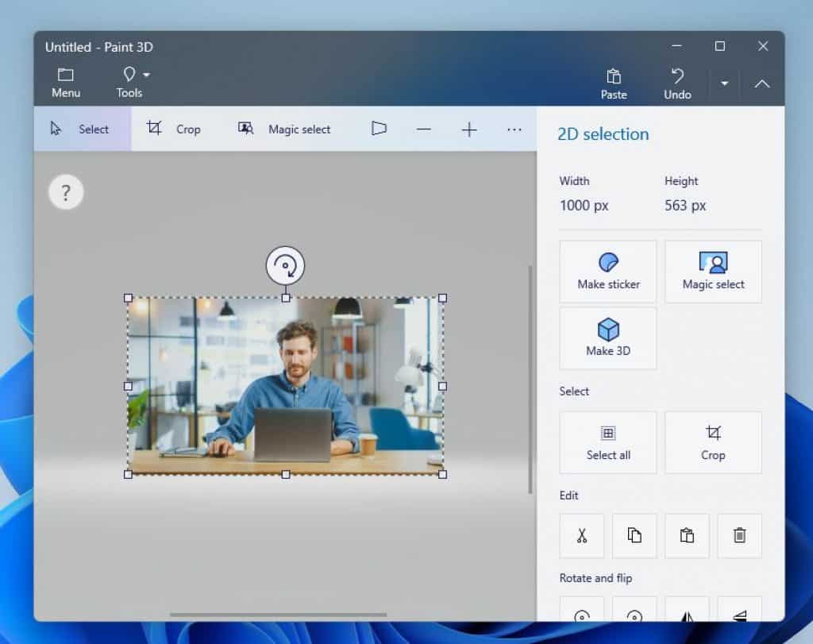Click the top-left selection handle
813x644 pixels.
point(128,298)
